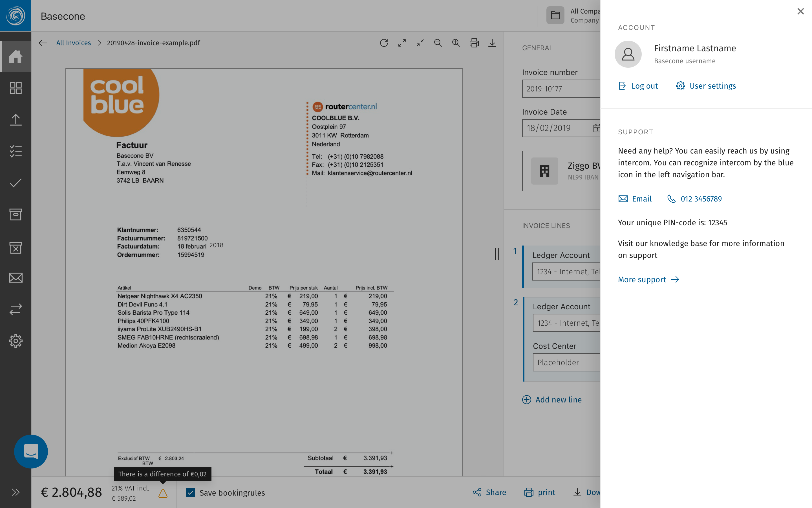
Task: Click the bottom bar download button
Action: click(586, 492)
